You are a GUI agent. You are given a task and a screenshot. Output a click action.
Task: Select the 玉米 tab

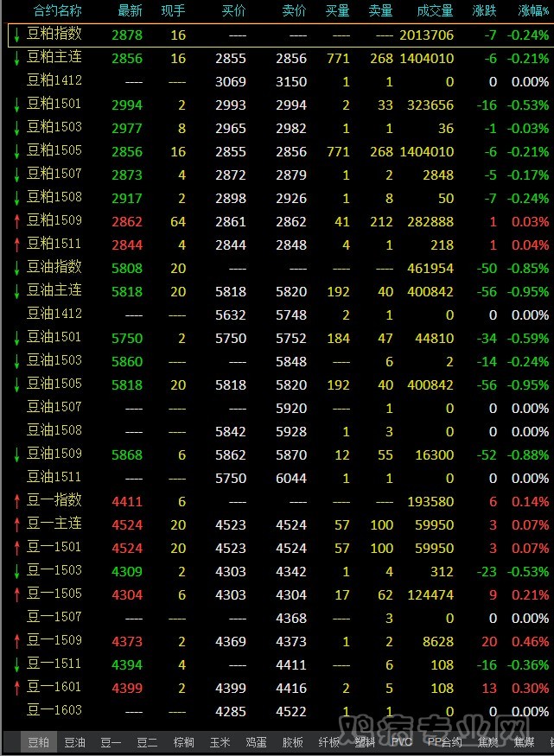click(x=220, y=742)
